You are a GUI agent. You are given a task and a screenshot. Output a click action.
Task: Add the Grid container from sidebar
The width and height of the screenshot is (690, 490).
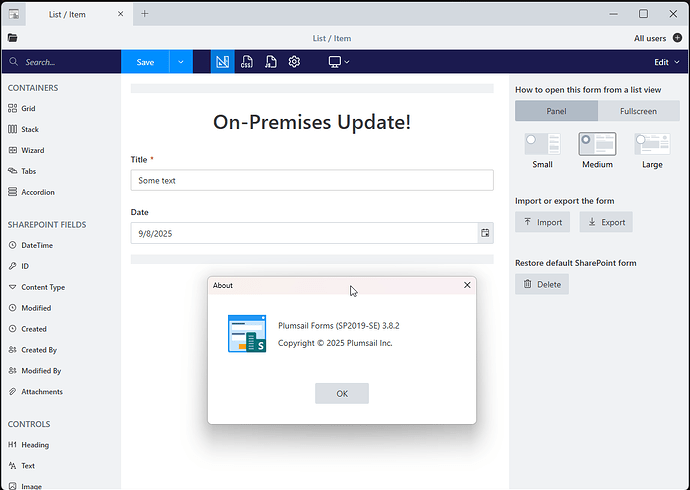pyautogui.click(x=29, y=108)
